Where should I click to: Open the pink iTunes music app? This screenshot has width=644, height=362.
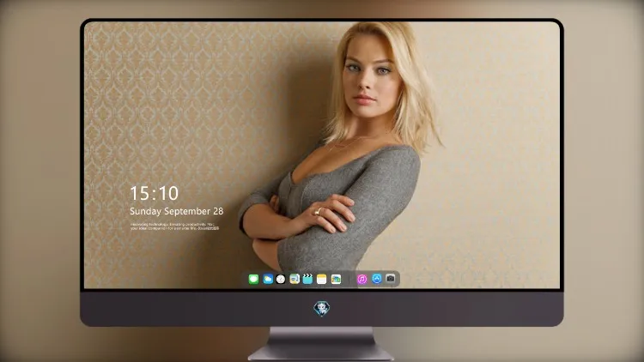(x=361, y=279)
